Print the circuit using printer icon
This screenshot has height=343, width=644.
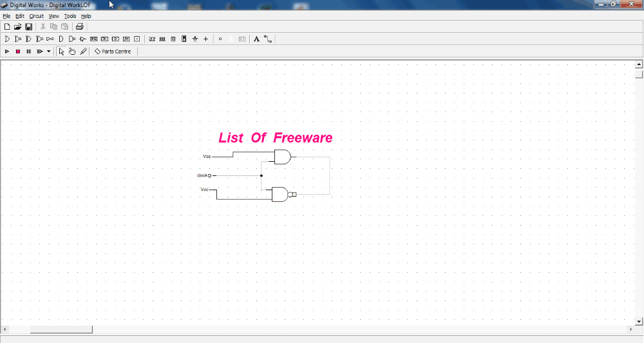[80, 26]
